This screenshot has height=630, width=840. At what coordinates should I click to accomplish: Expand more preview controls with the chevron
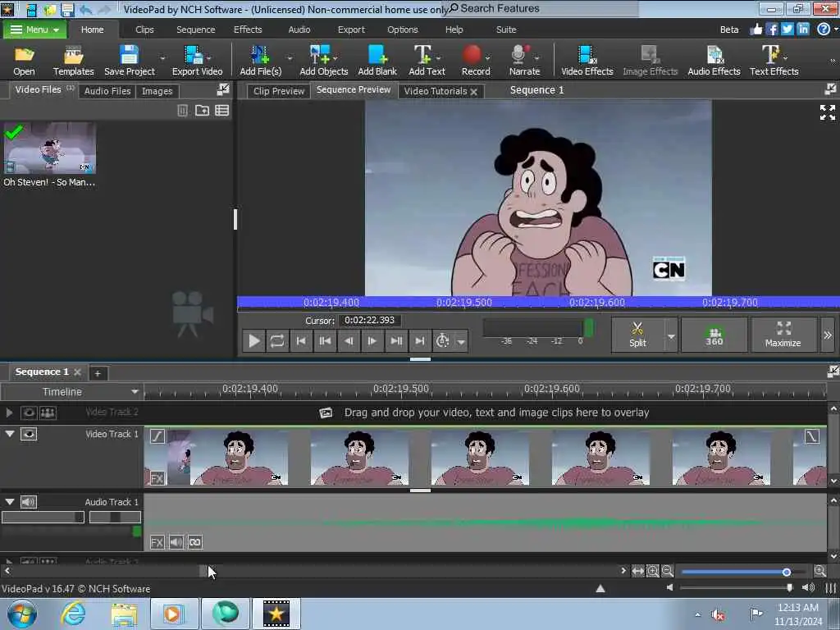pyautogui.click(x=827, y=335)
